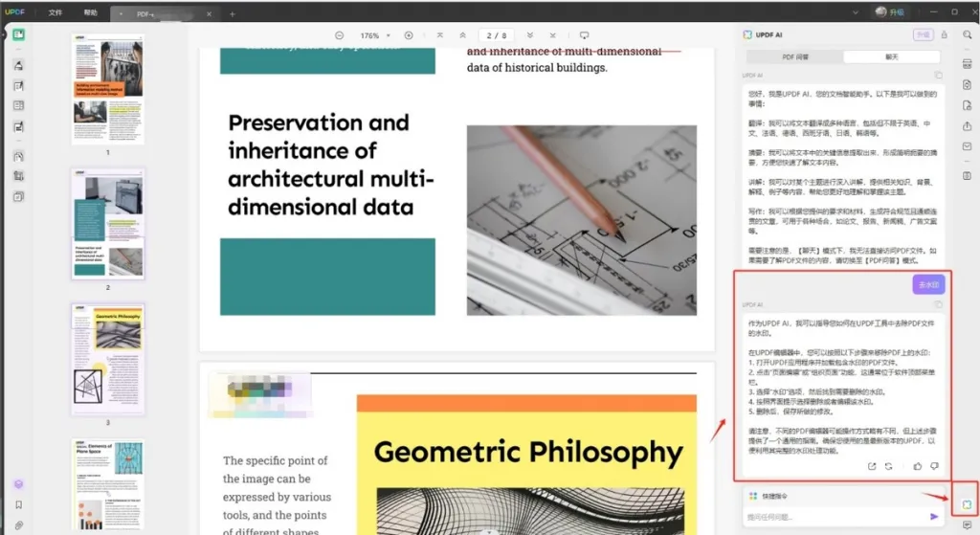
Task: Open the 快捷指令 quick prompts menu
Action: coord(768,497)
